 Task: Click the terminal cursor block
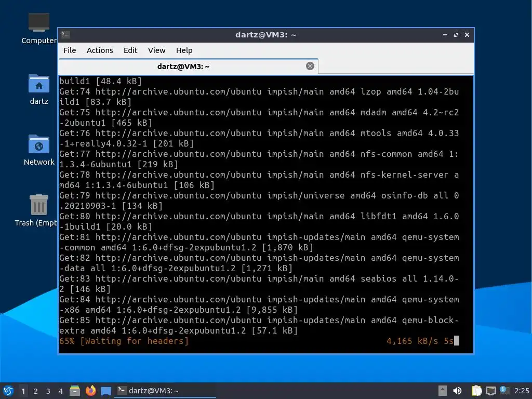coord(457,341)
